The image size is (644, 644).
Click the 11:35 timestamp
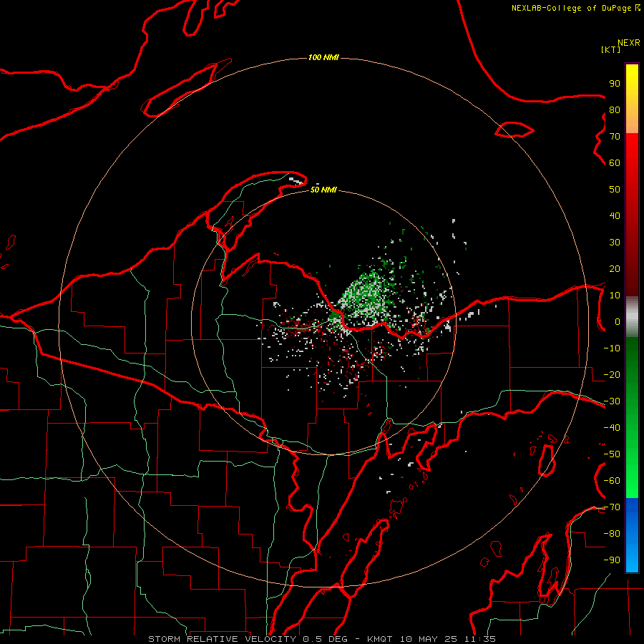[x=479, y=639]
